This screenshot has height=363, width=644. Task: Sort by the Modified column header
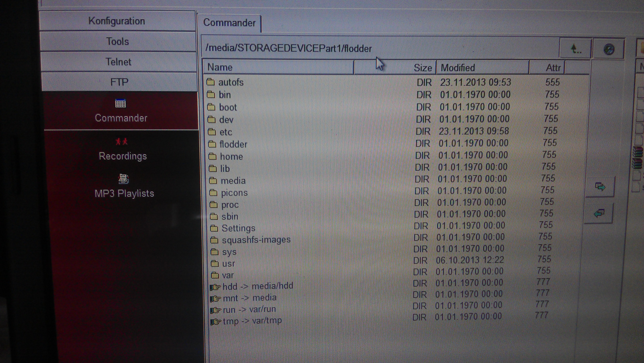pyautogui.click(x=483, y=67)
